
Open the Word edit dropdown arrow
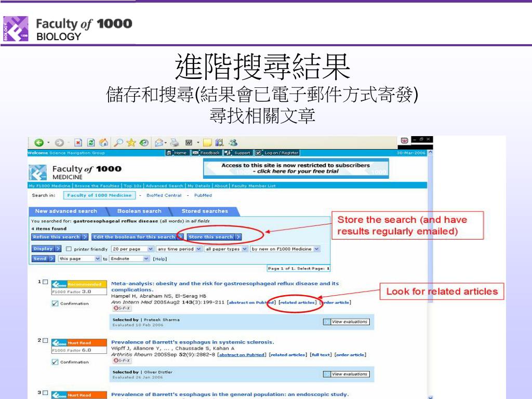click(x=198, y=143)
